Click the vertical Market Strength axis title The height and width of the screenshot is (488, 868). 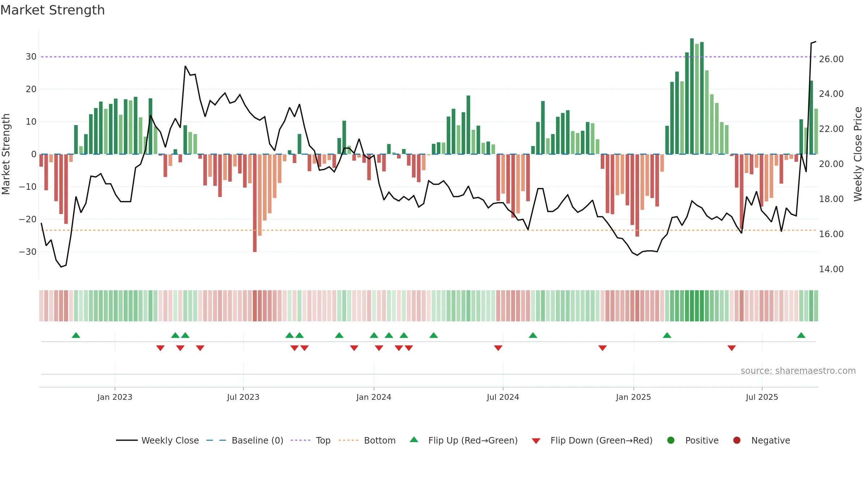[6, 154]
